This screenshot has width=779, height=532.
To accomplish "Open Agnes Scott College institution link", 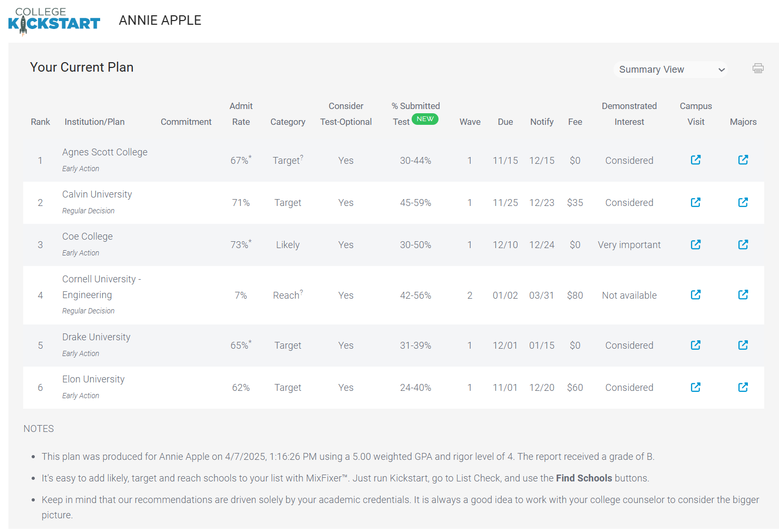I will [x=105, y=152].
